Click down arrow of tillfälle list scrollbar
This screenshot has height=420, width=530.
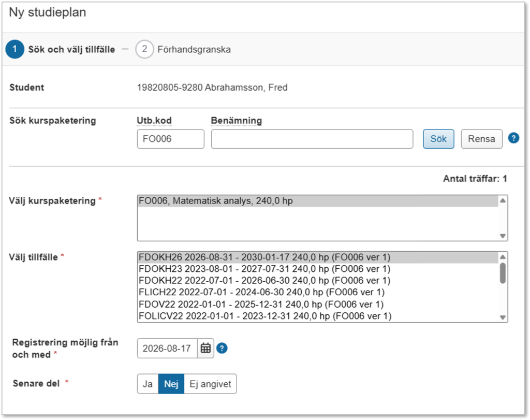click(503, 317)
